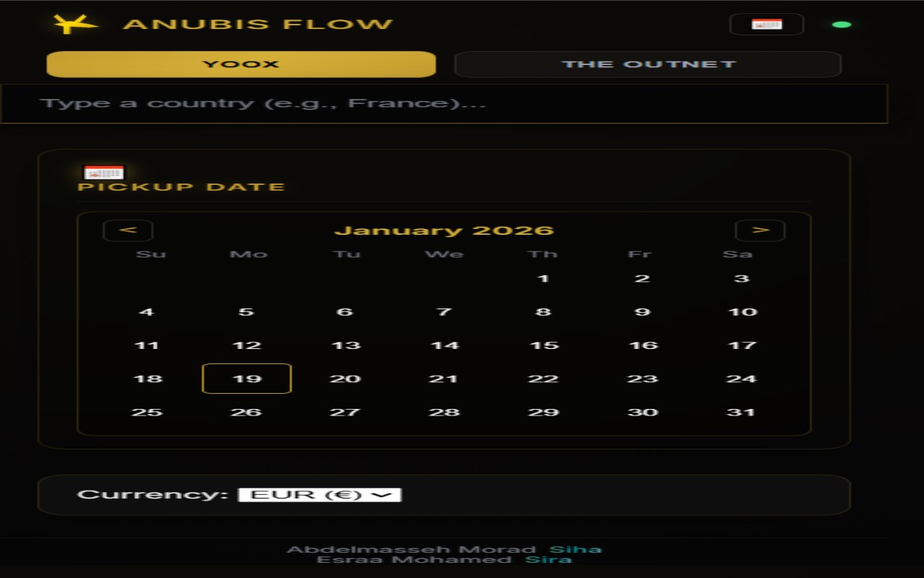Click the We weekday header
924x578 pixels.
pos(444,254)
